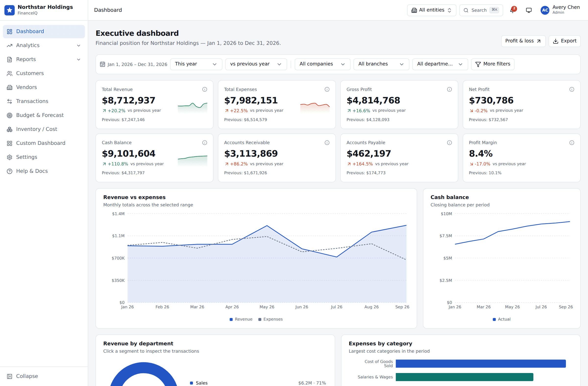
Task: Click the info icon on Accounts Payable card
Action: [449, 143]
